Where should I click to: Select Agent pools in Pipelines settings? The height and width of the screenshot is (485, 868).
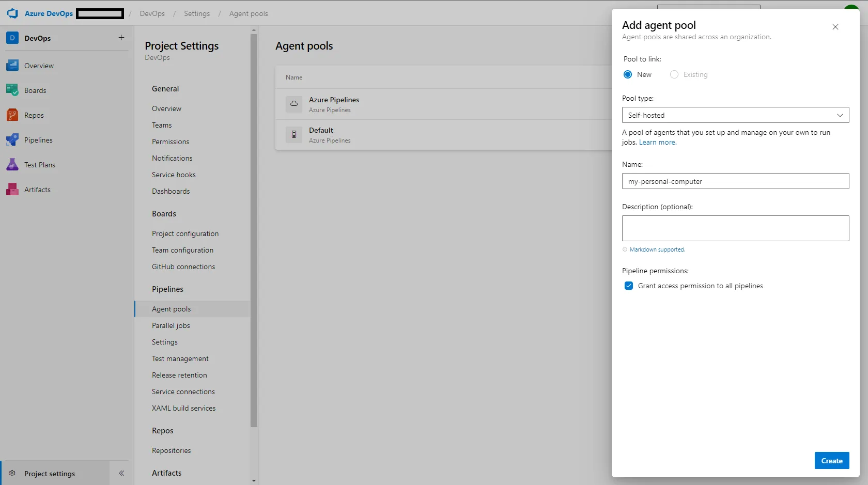192,309
